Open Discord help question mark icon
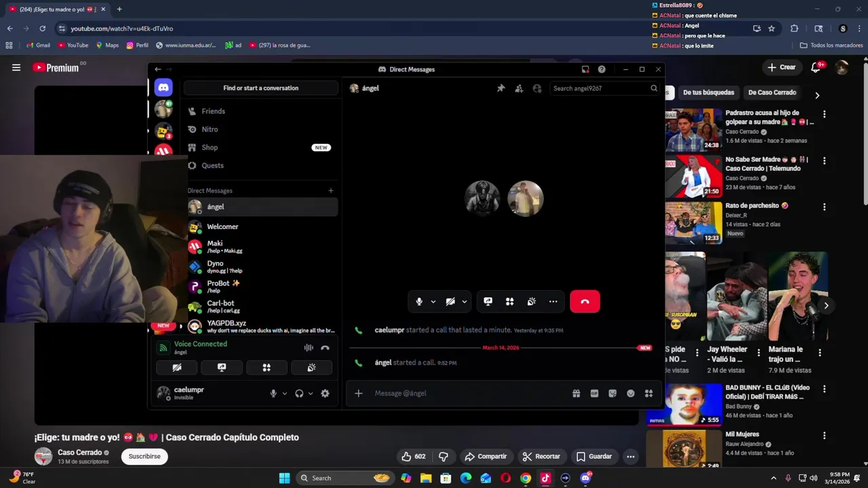Screen dimensions: 868x488 [x=601, y=69]
